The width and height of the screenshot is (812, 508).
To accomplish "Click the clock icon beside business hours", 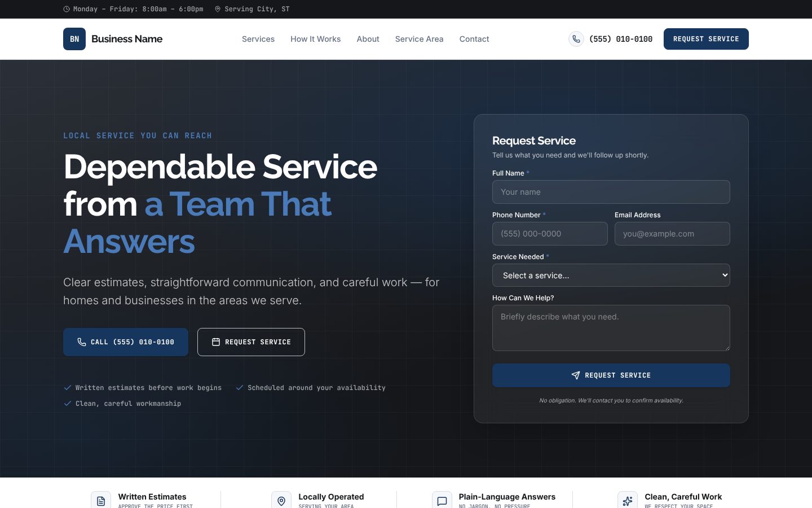I will [67, 9].
